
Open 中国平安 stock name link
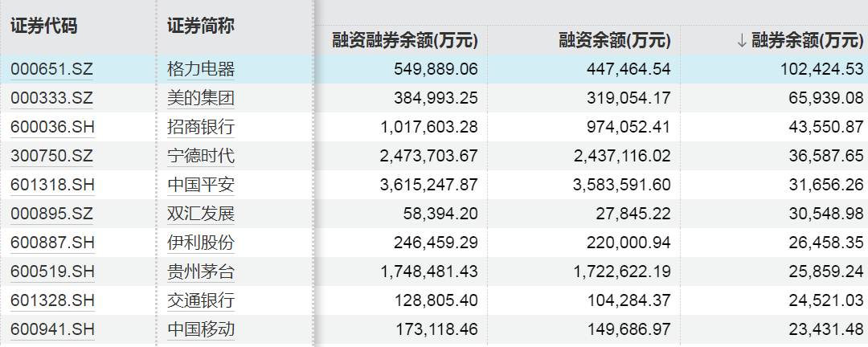coord(201,185)
